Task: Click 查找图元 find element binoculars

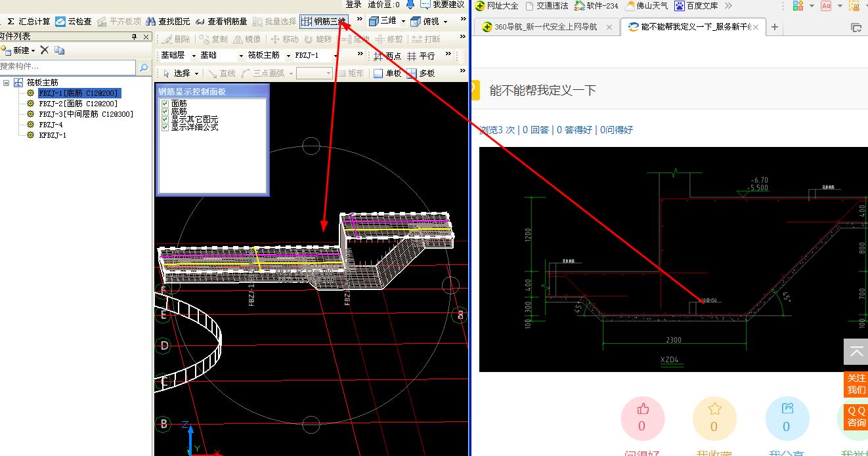Action: [x=168, y=22]
